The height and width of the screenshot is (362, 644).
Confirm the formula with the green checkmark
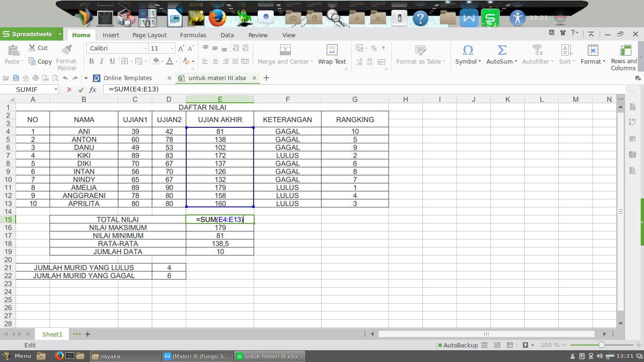(80, 89)
